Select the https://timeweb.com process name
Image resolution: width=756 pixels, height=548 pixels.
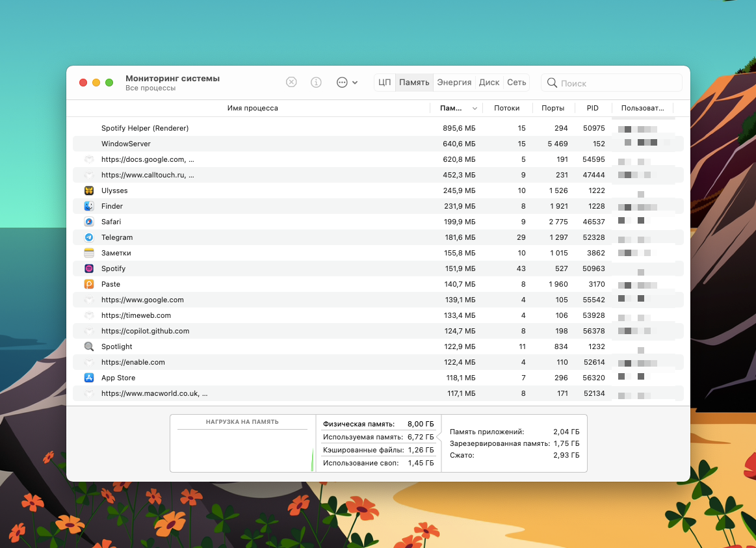pos(136,315)
